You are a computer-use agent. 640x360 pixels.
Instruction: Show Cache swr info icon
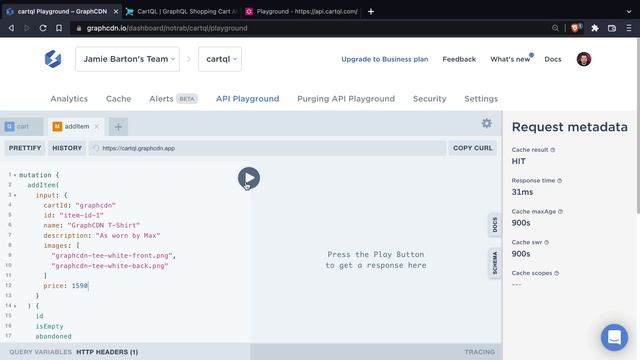547,242
